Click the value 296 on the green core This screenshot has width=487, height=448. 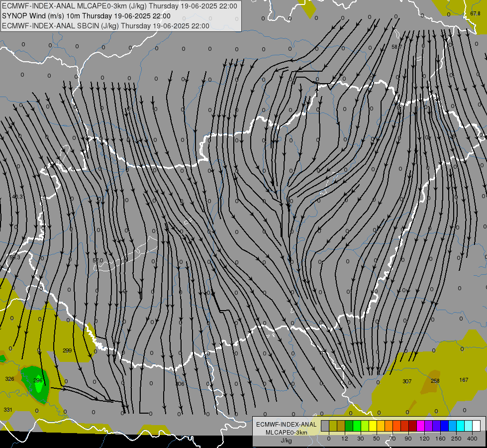click(38, 380)
